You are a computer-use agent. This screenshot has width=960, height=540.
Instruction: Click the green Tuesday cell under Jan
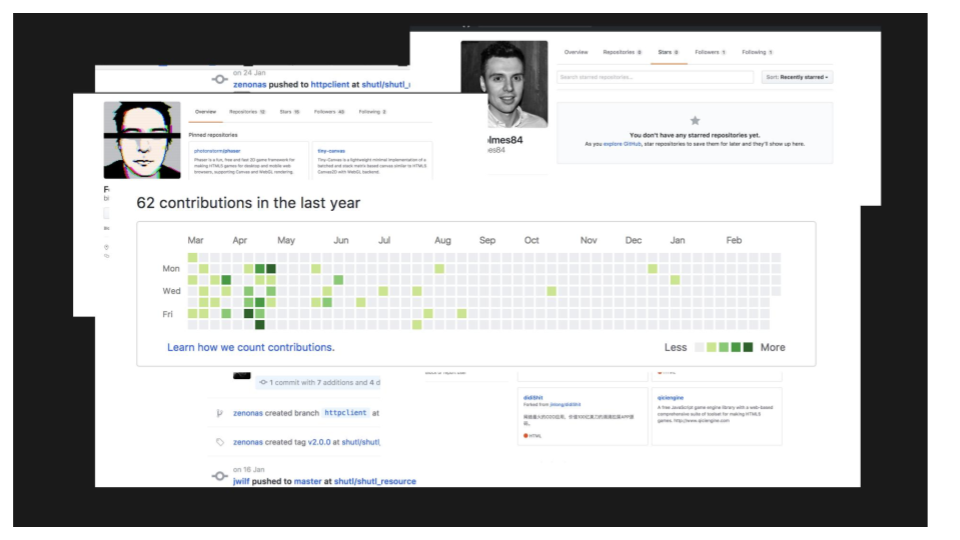tap(675, 280)
